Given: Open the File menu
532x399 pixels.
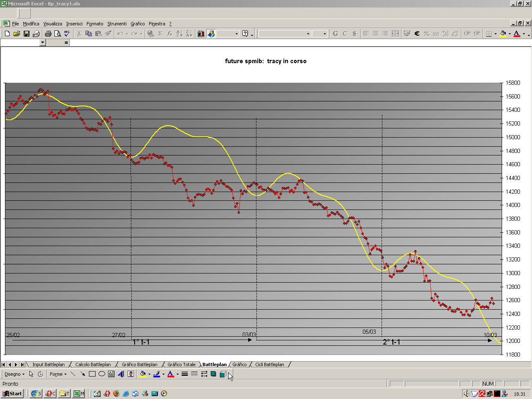Looking at the screenshot, I should [15, 24].
